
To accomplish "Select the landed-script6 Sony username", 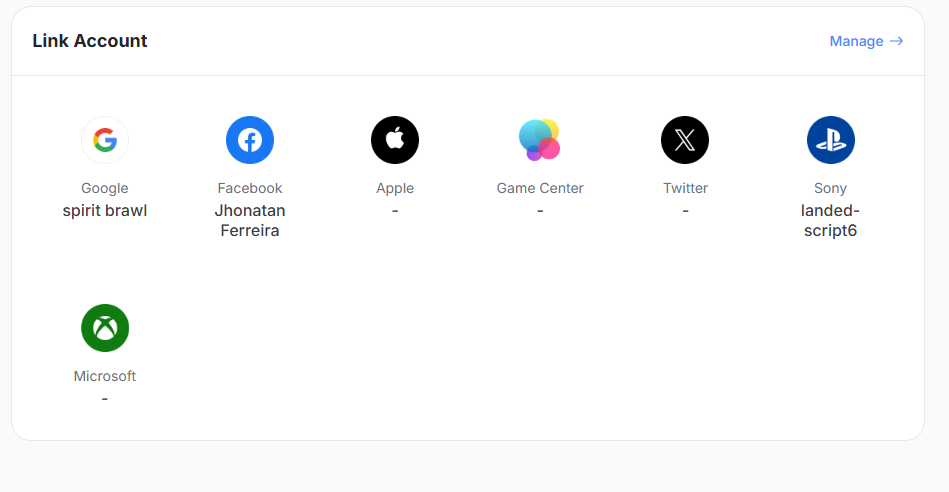I will tap(830, 220).
